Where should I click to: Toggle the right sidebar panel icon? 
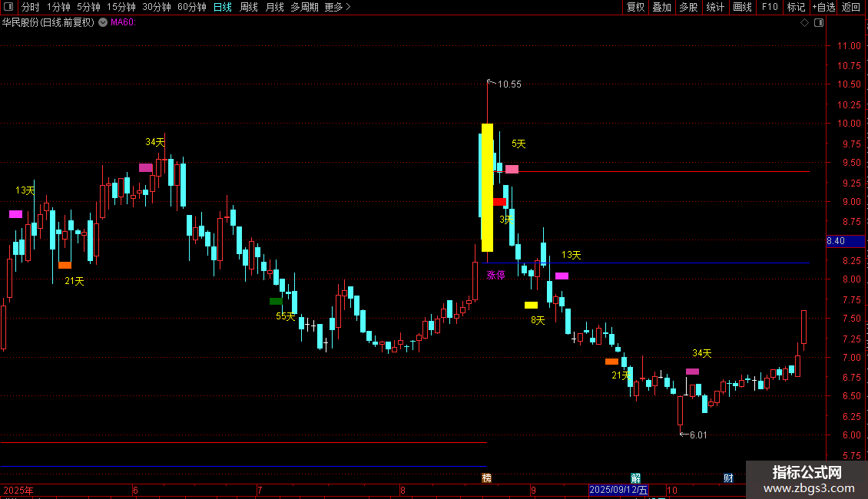pos(819,23)
